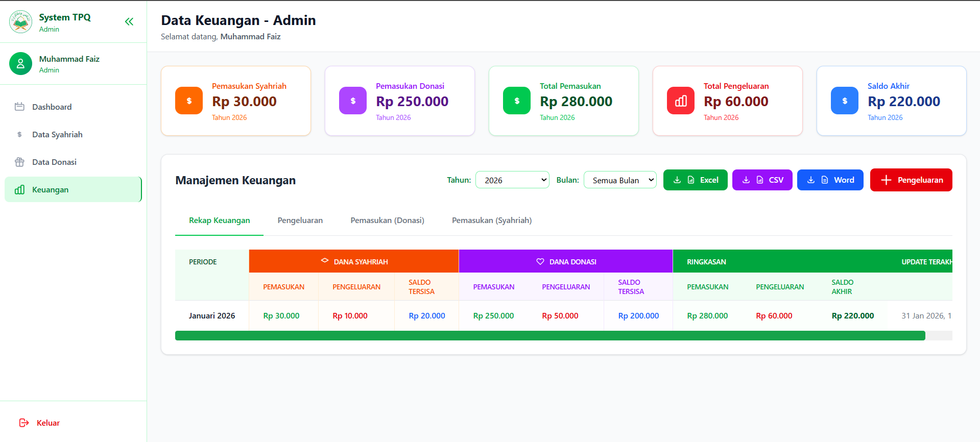Click Rp 10.000 syahriah pengeluaran cell
This screenshot has height=442, width=980.
point(356,315)
